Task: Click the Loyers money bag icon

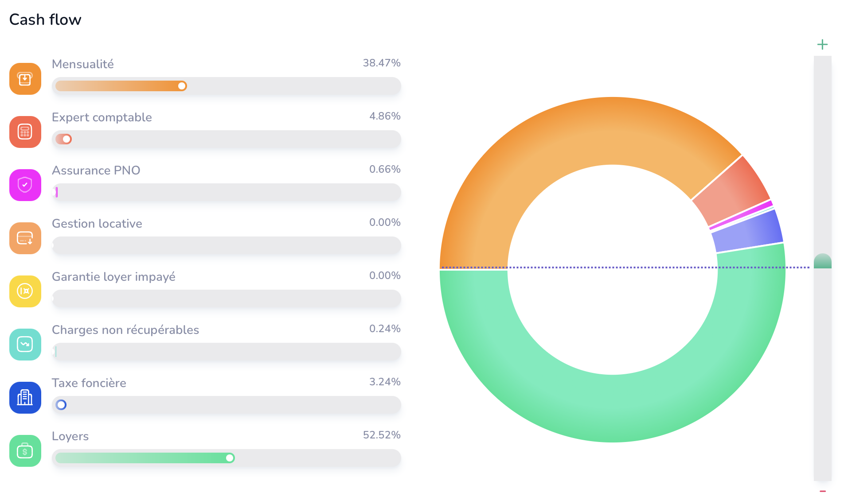Action: click(25, 451)
